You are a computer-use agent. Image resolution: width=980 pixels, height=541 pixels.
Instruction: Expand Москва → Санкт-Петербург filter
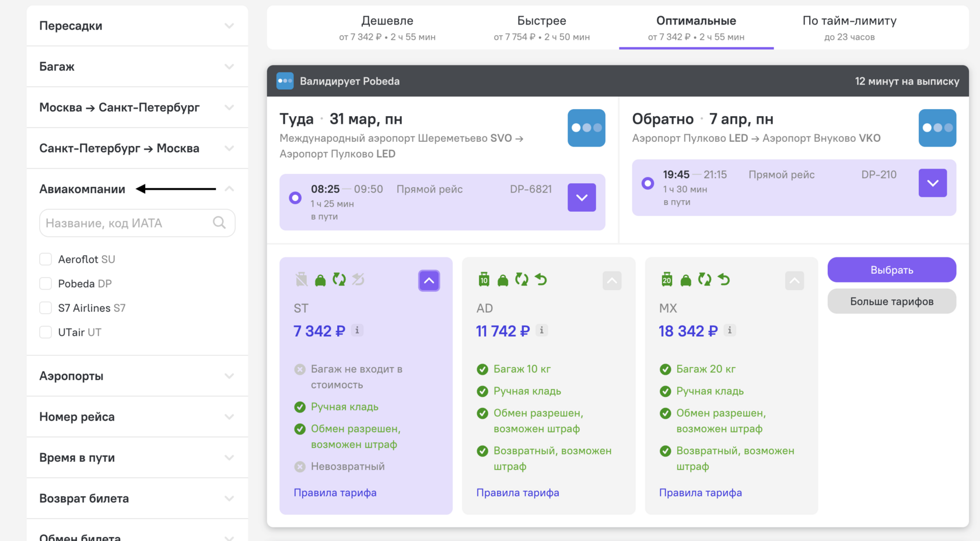point(137,107)
